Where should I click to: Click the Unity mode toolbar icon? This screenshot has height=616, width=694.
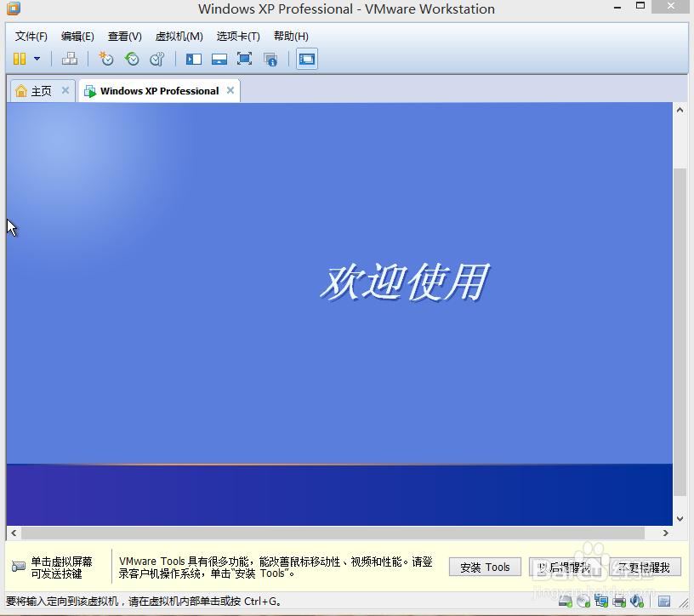(x=270, y=60)
